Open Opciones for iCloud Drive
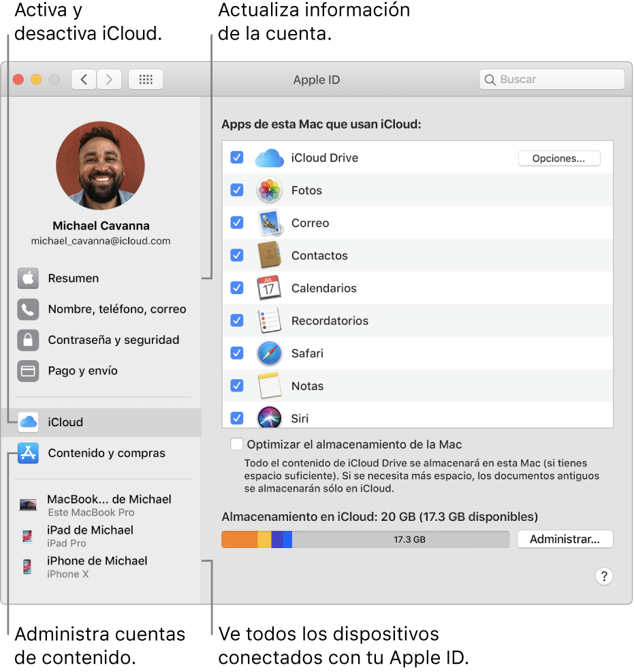This screenshot has height=672, width=634. (x=558, y=157)
